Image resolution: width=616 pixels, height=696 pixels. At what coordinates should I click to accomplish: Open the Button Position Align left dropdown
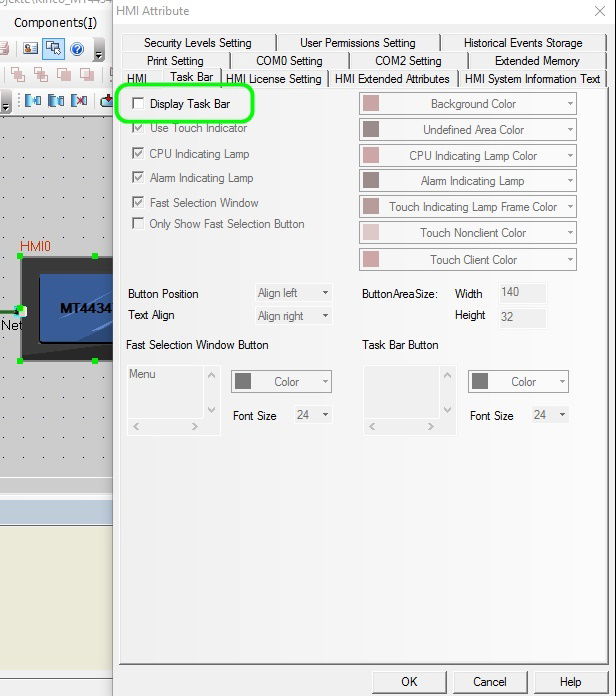tap(293, 293)
